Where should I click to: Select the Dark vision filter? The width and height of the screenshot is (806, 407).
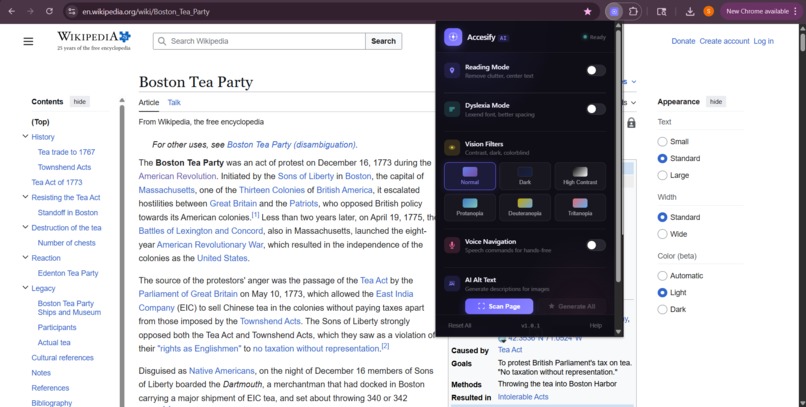point(525,176)
